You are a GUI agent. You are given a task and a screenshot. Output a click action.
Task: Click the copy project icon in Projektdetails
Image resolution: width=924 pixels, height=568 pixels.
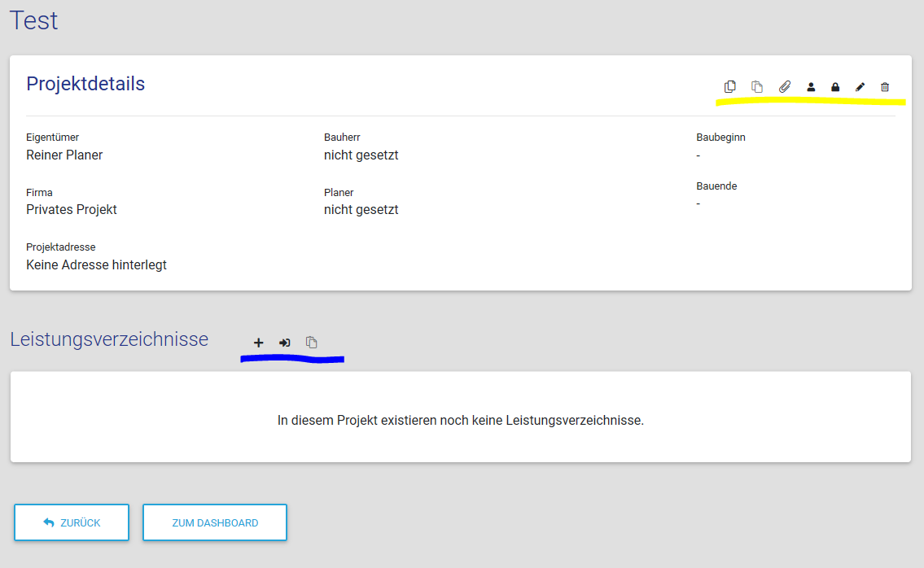730,87
